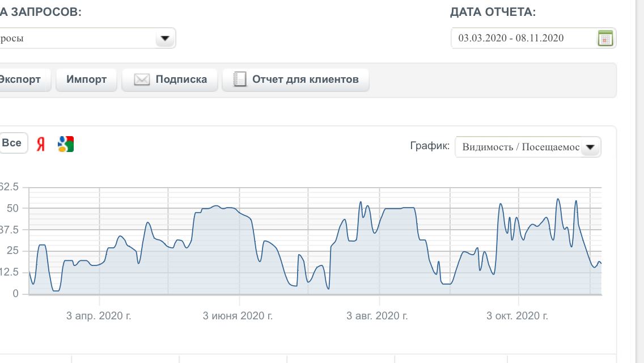This screenshot has height=363, width=644.
Task: Click the 3 окт. 2020 г. axis label
Action: 517,316
